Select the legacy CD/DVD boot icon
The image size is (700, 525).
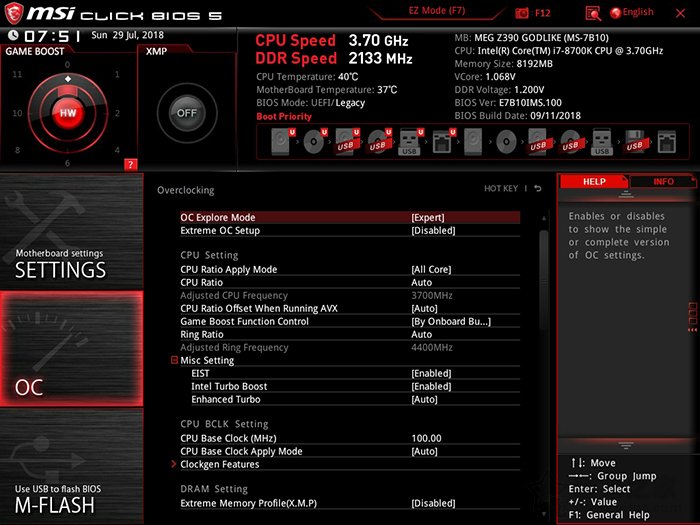coord(506,142)
